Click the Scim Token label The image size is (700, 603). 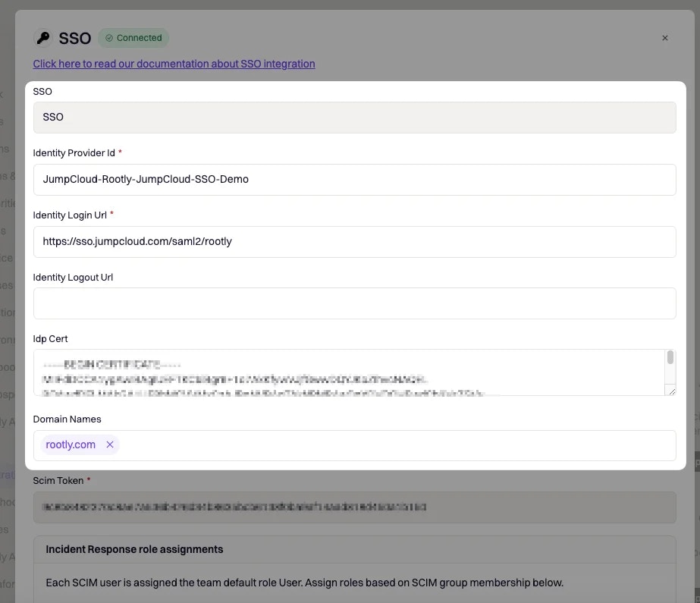point(58,481)
